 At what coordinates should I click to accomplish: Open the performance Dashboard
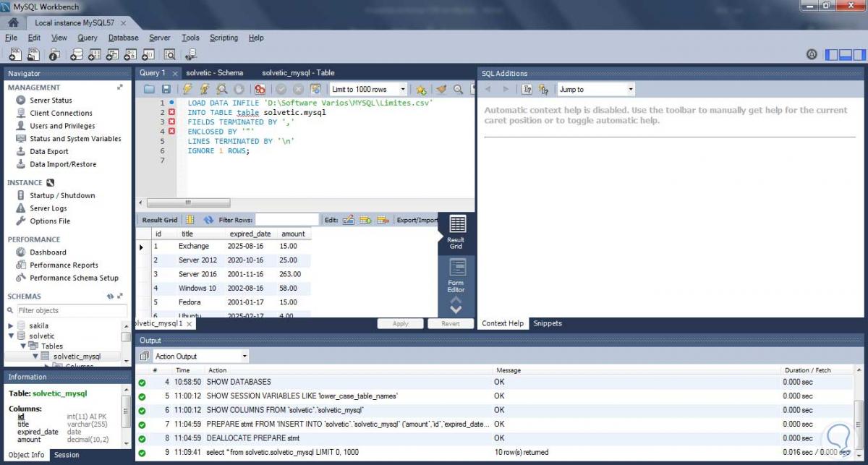click(x=48, y=252)
